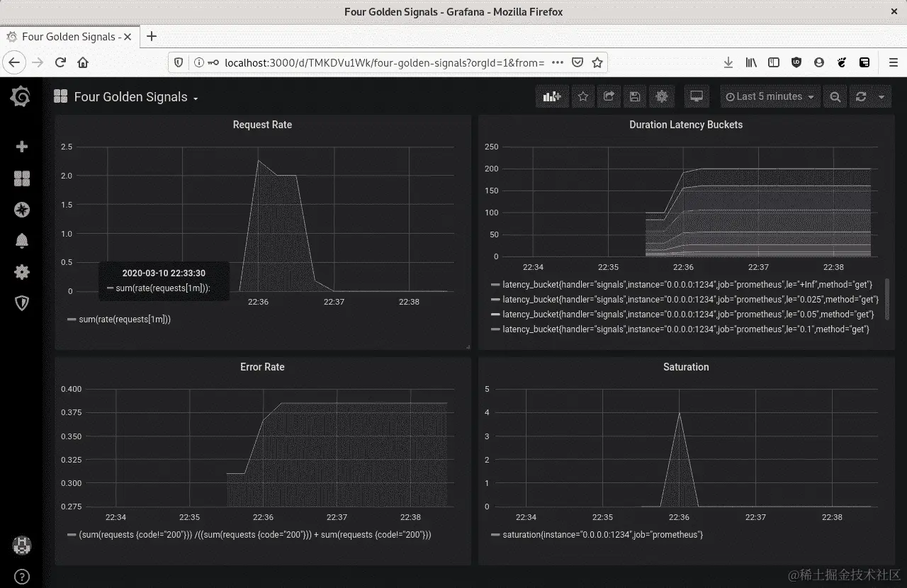Click Request Rate panel resize handle
The height and width of the screenshot is (588, 907).
(468, 346)
